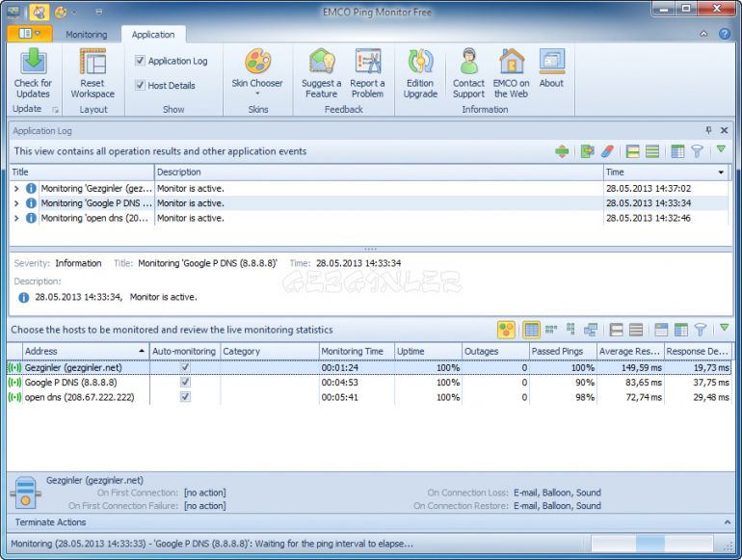Image resolution: width=742 pixels, height=560 pixels.
Task: Sort by Monitoring Time column header
Action: (357, 351)
